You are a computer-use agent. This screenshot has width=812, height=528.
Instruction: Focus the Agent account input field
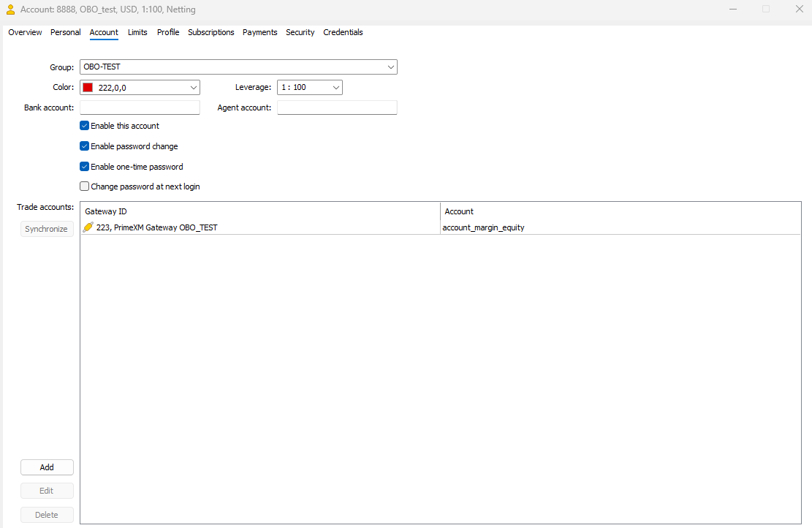(337, 108)
